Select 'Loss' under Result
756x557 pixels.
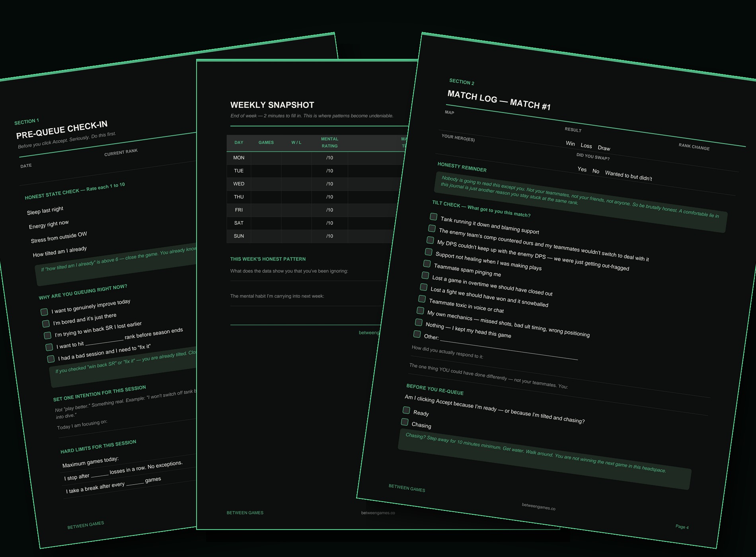point(586,146)
